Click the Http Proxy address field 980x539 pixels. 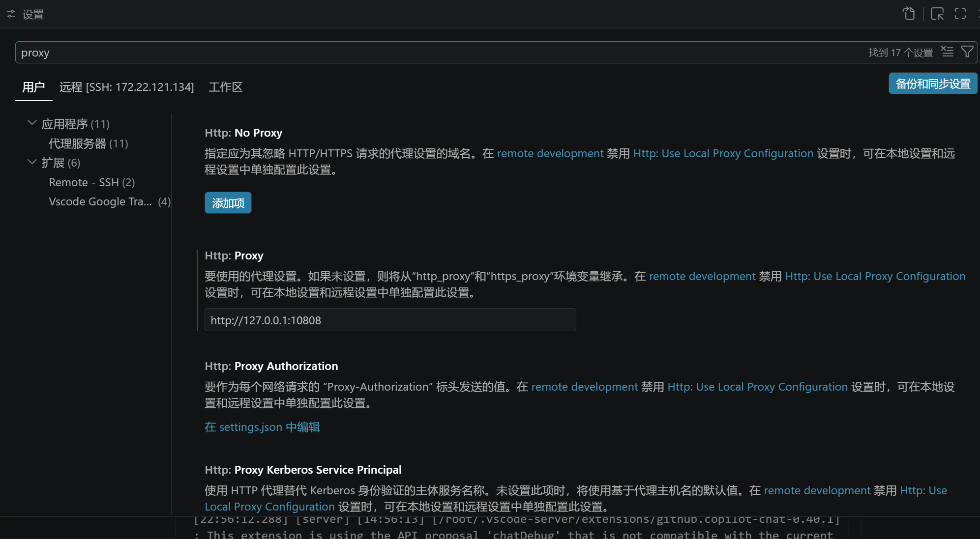pos(389,320)
